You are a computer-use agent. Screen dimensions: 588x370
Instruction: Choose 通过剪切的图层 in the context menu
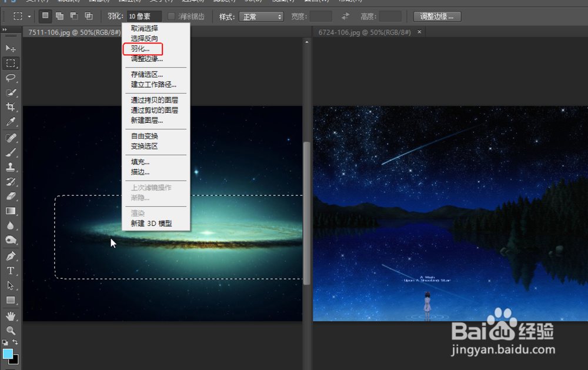pyautogui.click(x=156, y=110)
